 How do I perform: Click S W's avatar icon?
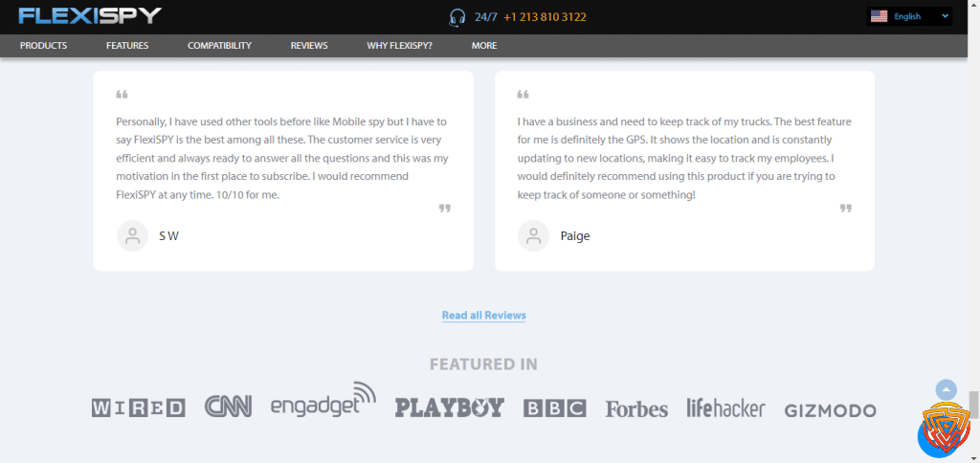(x=132, y=235)
